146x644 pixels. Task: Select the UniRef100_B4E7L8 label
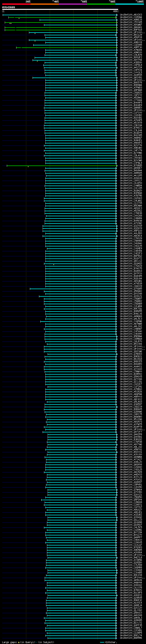[x=131, y=557]
